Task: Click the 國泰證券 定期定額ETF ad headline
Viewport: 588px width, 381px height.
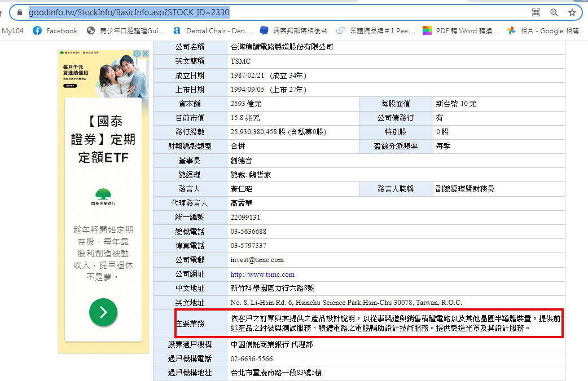Action: pyautogui.click(x=103, y=139)
